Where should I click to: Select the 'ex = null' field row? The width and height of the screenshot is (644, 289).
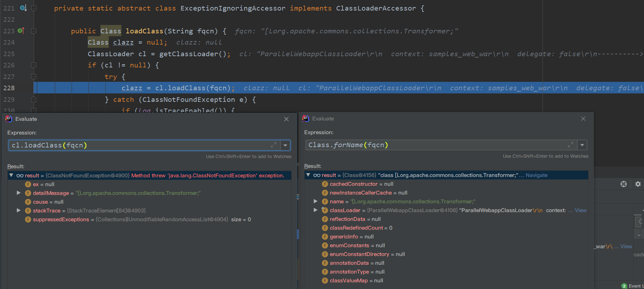point(150,184)
